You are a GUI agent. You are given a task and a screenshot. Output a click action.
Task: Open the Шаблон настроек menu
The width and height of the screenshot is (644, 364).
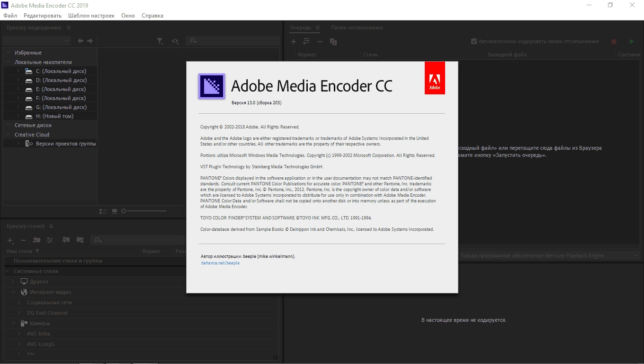pyautogui.click(x=91, y=16)
